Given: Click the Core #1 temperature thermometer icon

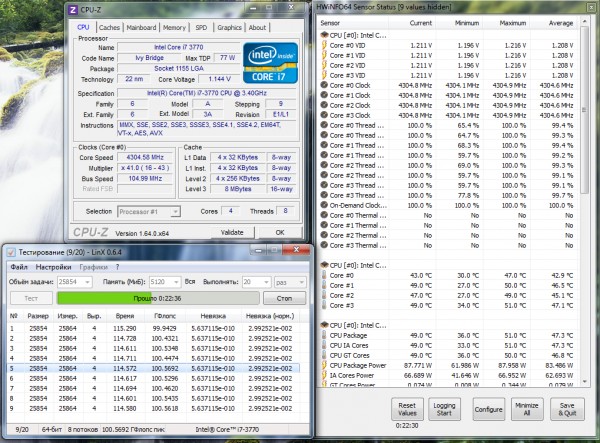Looking at the screenshot, I should (x=324, y=285).
